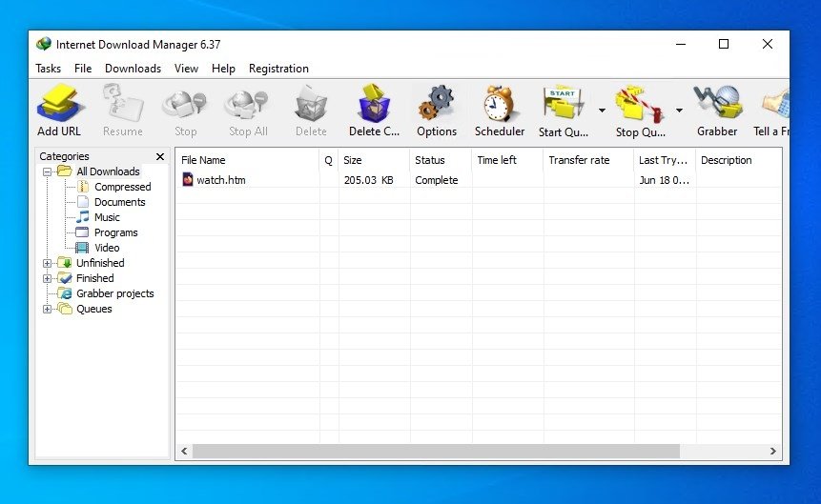Select the Finished category
Image resolution: width=821 pixels, height=504 pixels.
94,278
